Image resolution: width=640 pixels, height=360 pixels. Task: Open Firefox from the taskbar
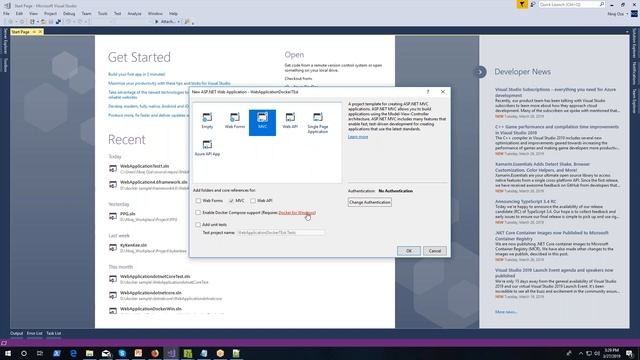pyautogui.click(x=155, y=353)
